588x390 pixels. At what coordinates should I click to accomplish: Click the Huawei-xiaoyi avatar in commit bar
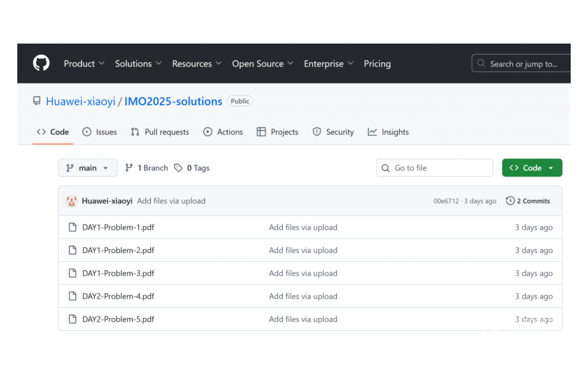(72, 201)
